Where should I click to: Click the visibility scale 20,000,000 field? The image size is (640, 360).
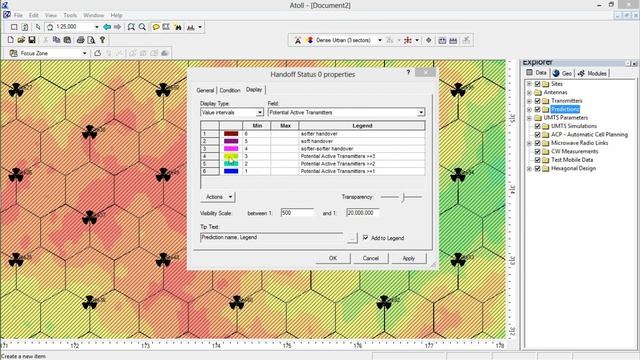[362, 213]
